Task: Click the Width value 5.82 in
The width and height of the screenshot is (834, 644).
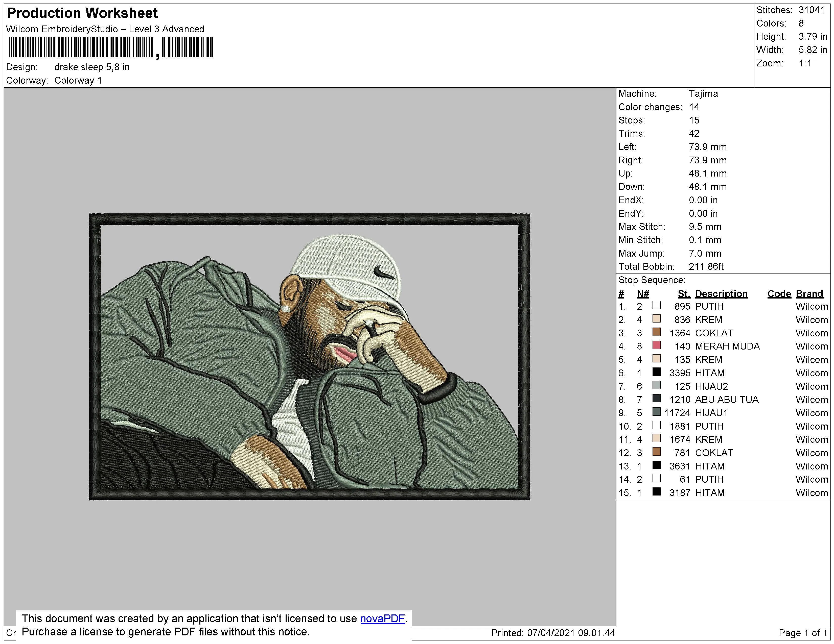Action: (x=813, y=50)
